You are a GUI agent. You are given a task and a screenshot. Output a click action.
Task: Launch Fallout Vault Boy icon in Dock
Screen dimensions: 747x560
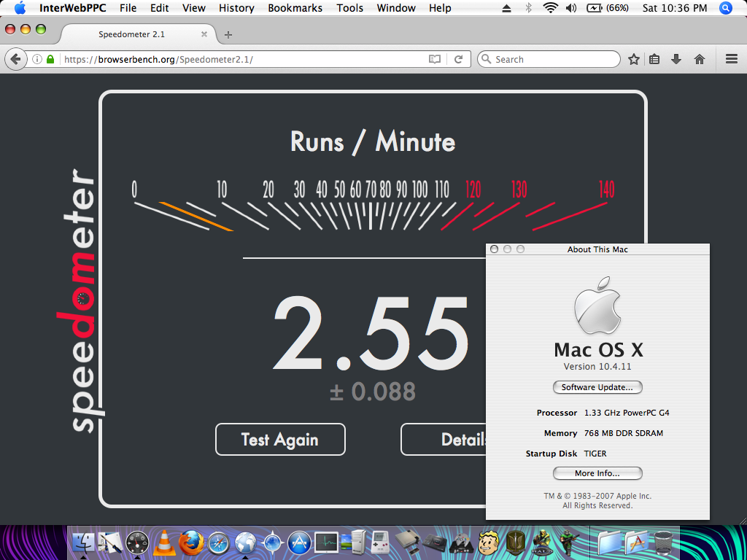488,542
